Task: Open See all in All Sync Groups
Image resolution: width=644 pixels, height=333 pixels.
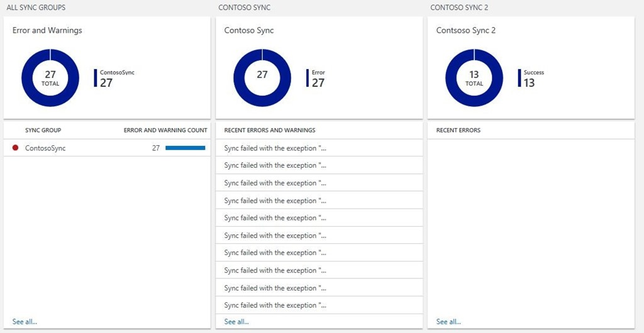Action: pyautogui.click(x=25, y=322)
